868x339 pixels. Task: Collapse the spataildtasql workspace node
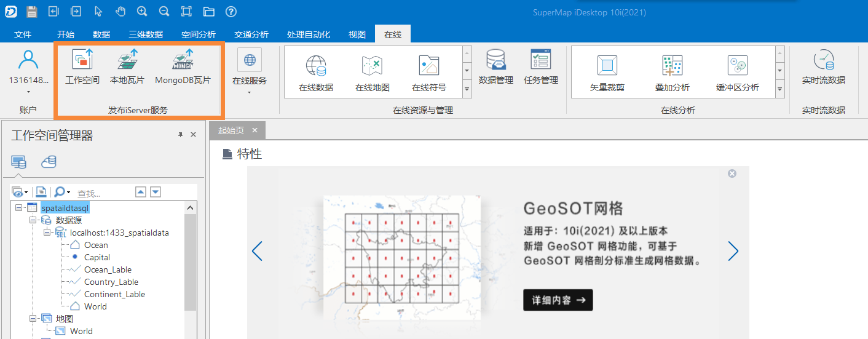[18, 208]
